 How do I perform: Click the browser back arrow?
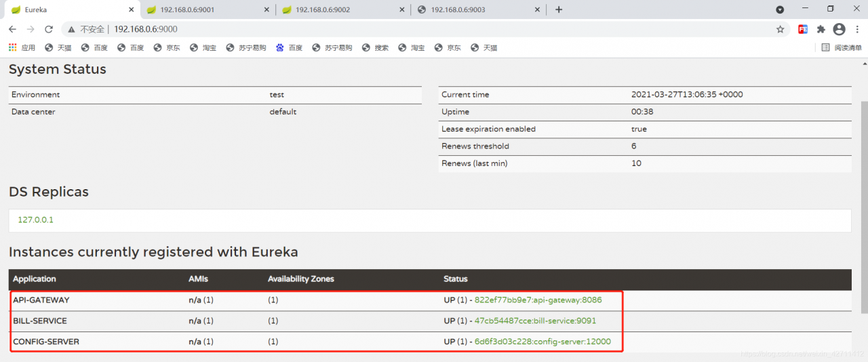point(12,29)
